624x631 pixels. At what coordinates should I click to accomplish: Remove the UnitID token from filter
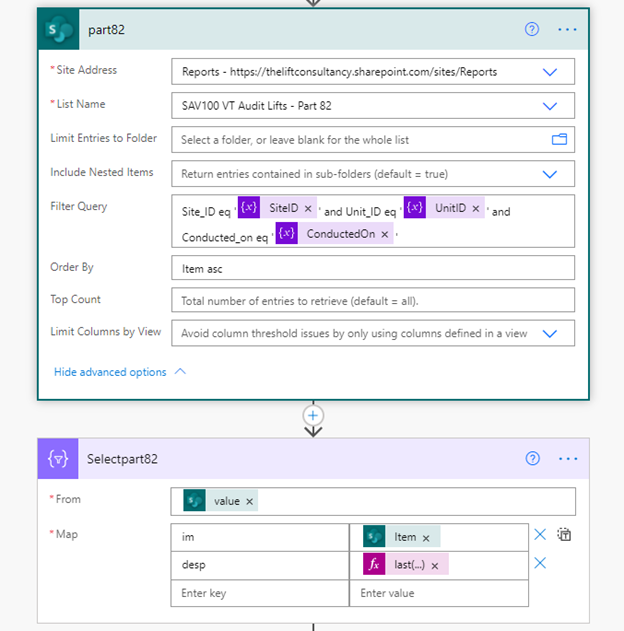click(x=475, y=209)
